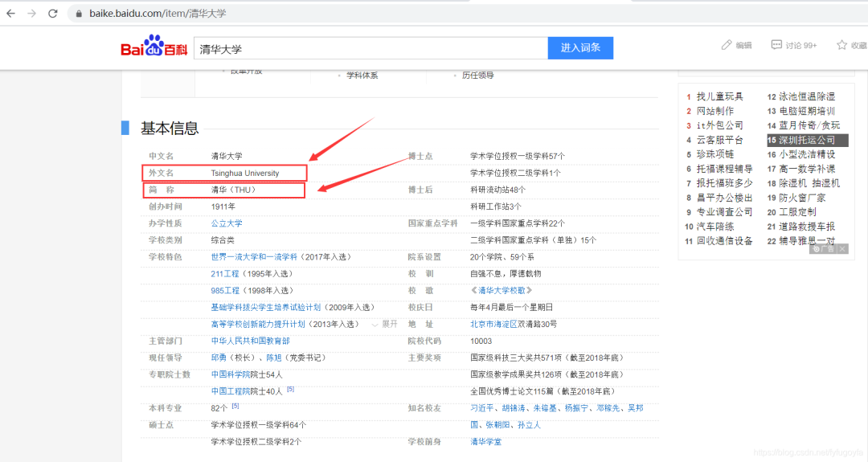Open the 陈旭 link
Image resolution: width=868 pixels, height=462 pixels.
click(x=274, y=358)
